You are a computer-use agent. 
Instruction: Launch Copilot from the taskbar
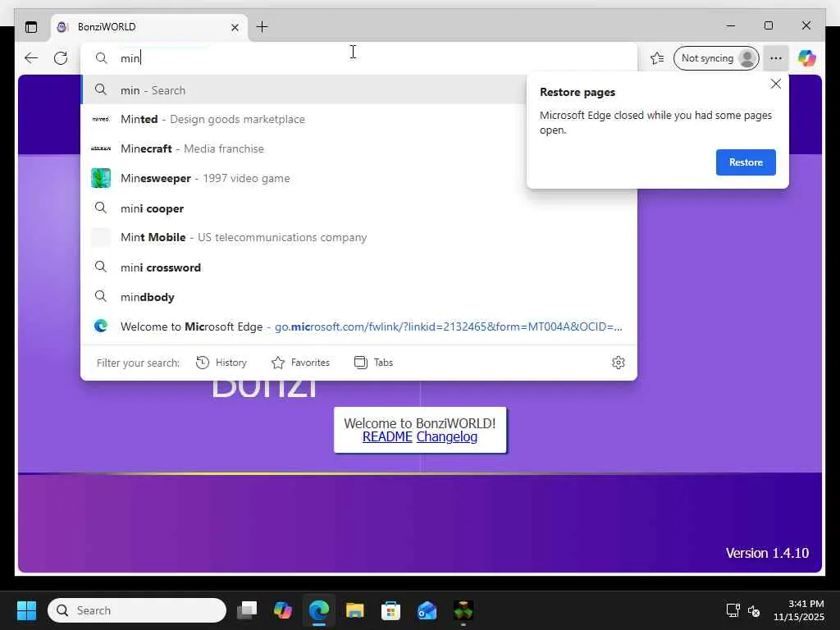(x=283, y=610)
